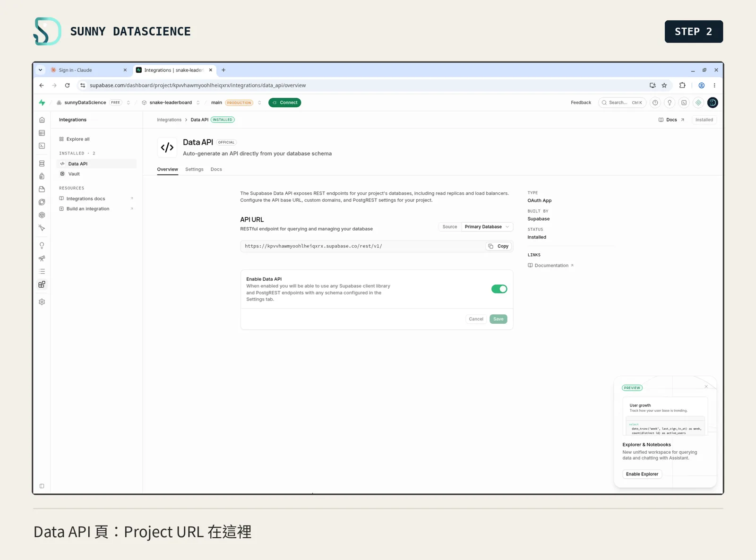Click Integrations breadcrumb link
The width and height of the screenshot is (756, 560).
(169, 120)
